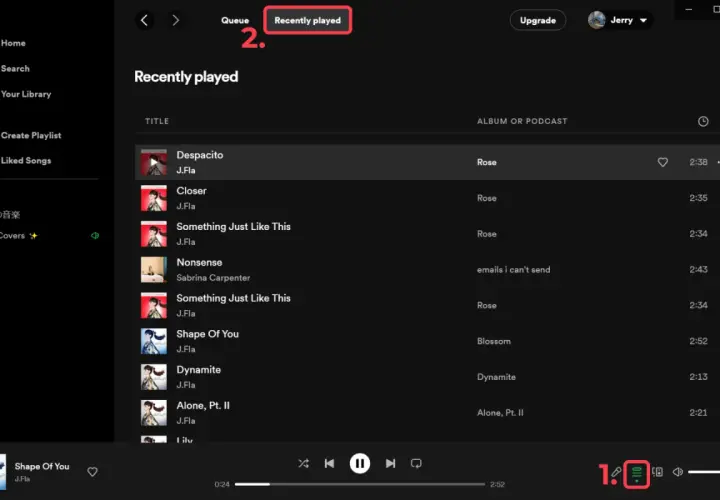The width and height of the screenshot is (720, 500).
Task: Open album Rose in Despacito row
Action: coord(487,162)
